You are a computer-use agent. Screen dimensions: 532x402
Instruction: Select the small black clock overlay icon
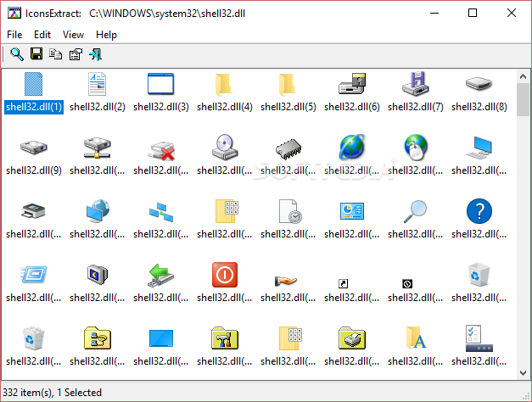407,283
